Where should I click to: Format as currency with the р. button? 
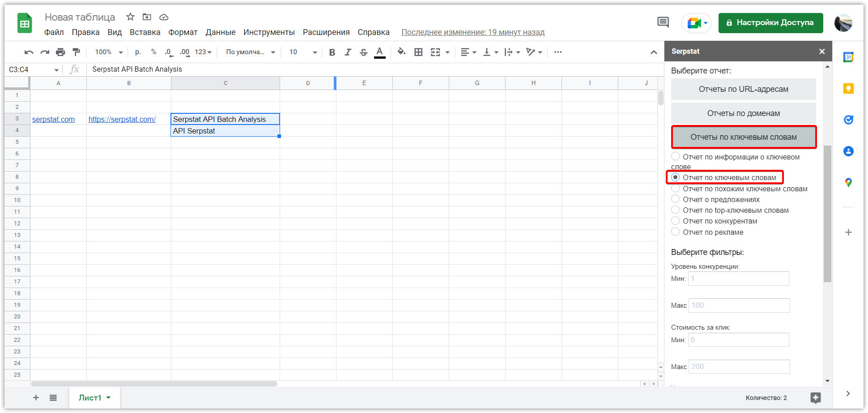(x=138, y=52)
